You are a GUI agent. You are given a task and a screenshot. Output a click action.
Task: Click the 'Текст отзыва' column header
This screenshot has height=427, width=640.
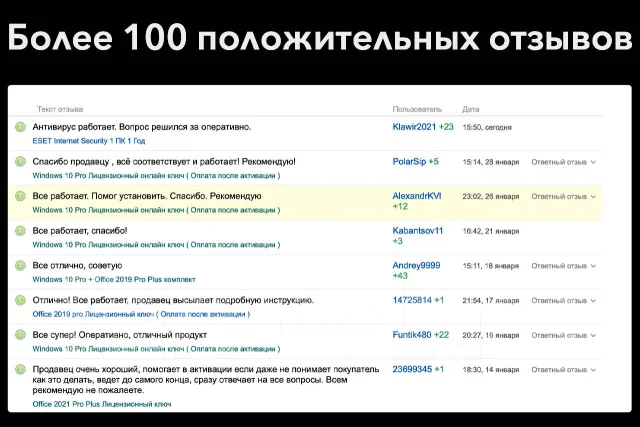tap(60, 109)
